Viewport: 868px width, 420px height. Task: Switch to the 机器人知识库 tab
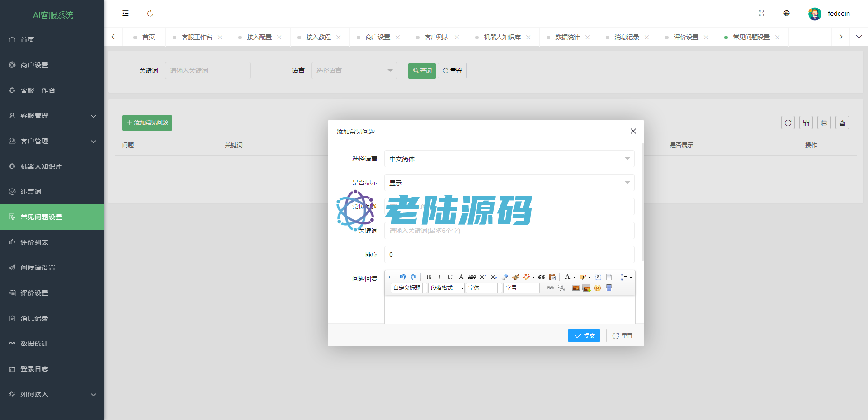coord(502,37)
